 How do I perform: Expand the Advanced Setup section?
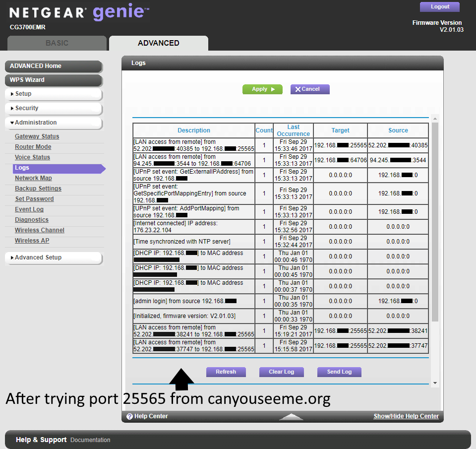tap(54, 257)
